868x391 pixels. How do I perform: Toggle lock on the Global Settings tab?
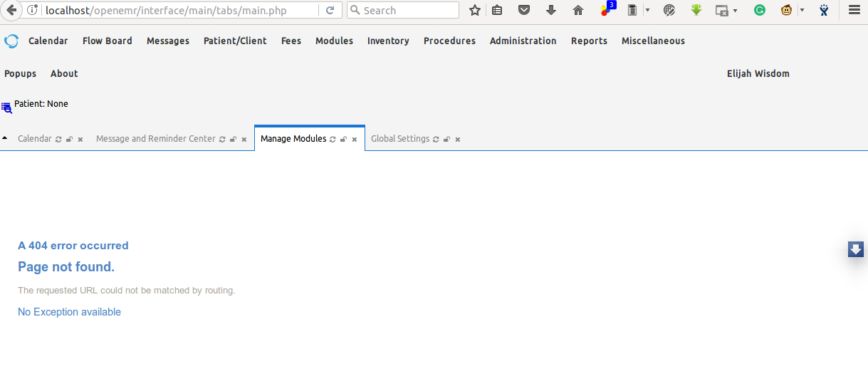[x=446, y=140]
